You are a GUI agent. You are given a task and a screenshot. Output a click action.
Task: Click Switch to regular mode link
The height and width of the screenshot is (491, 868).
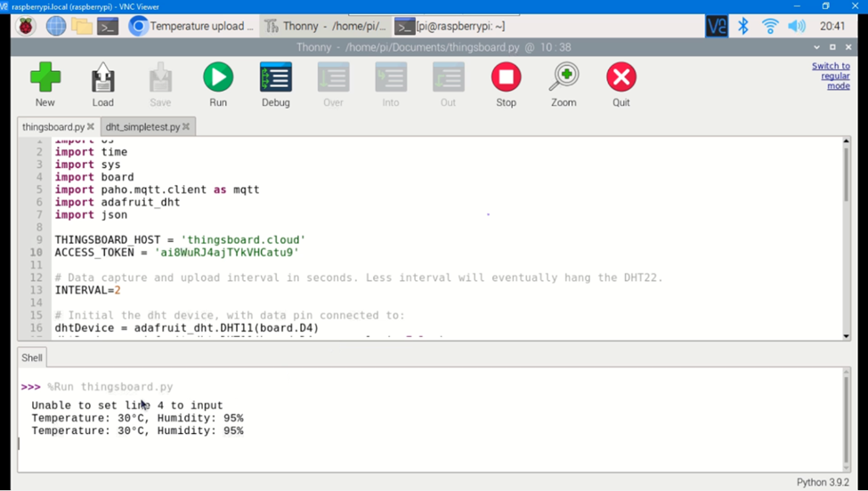click(831, 76)
